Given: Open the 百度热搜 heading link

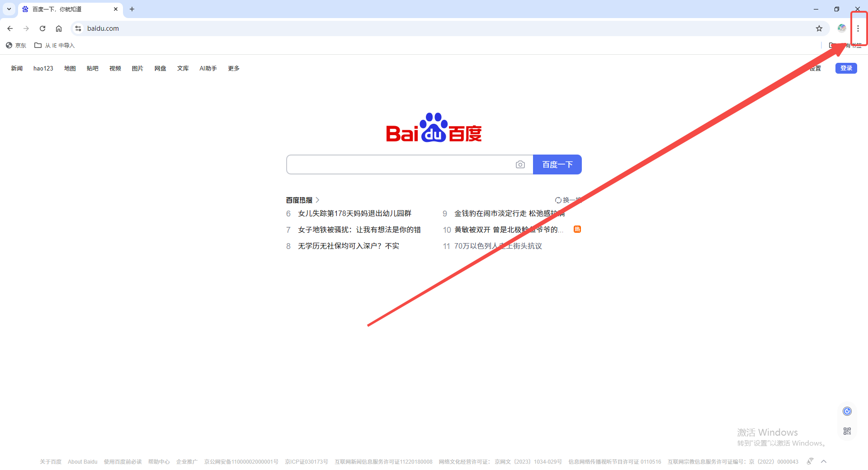Looking at the screenshot, I should click(x=299, y=200).
